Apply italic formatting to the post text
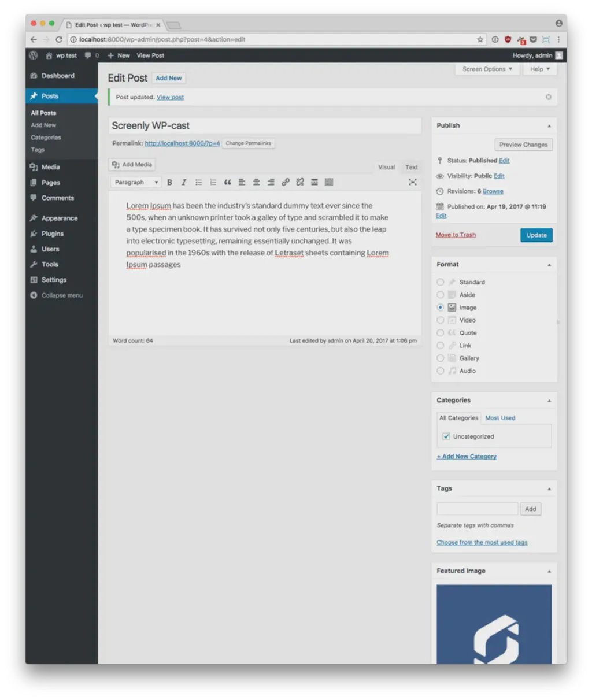The height and width of the screenshot is (700, 592). (x=184, y=182)
